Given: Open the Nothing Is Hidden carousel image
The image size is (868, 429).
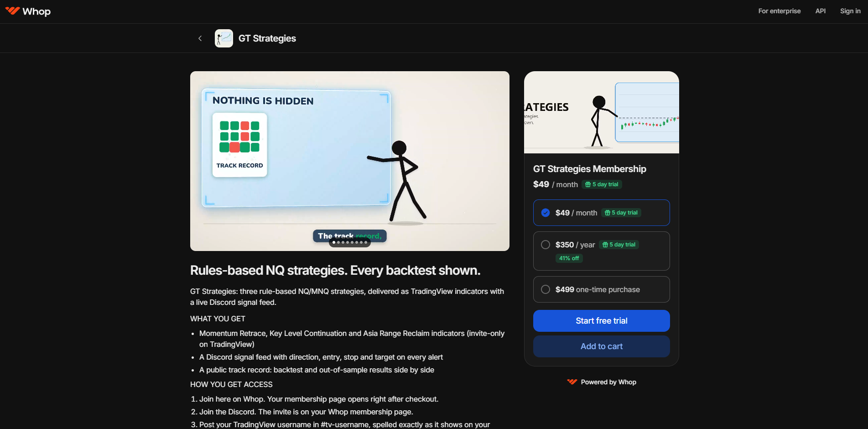Looking at the screenshot, I should (349, 161).
